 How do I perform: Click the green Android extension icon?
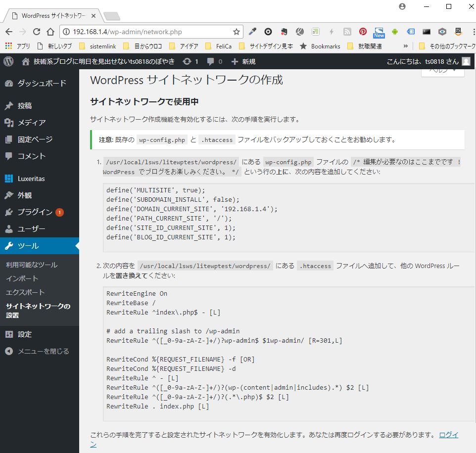pyautogui.click(x=395, y=32)
